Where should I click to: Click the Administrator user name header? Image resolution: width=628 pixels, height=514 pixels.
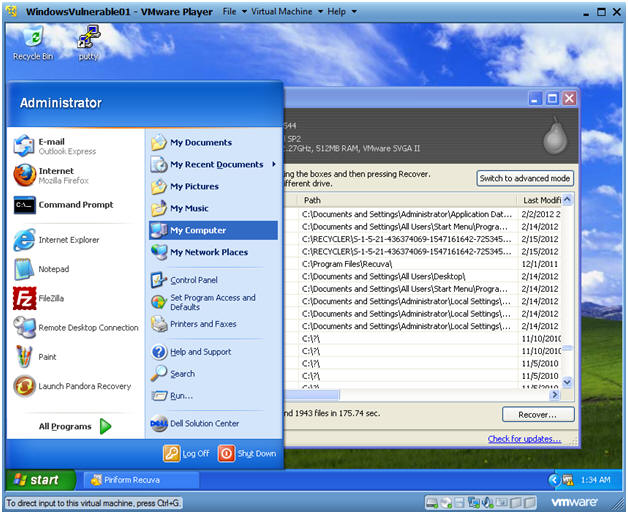tap(61, 103)
